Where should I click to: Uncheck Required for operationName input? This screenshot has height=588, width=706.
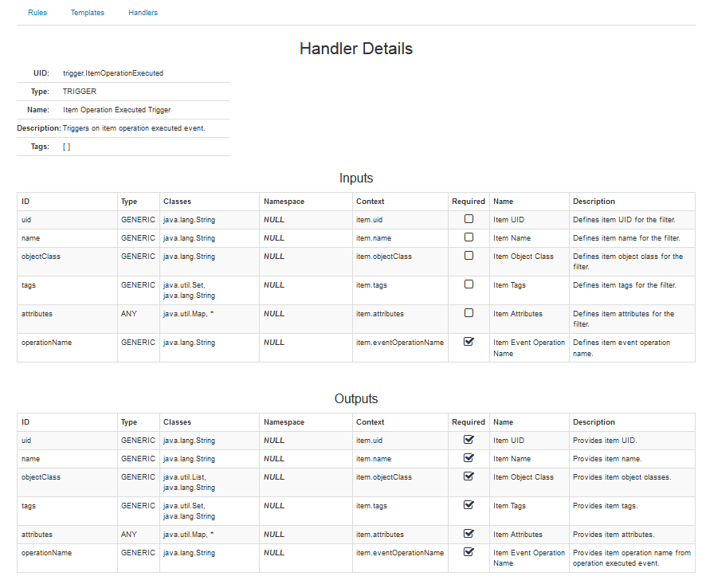click(x=469, y=342)
